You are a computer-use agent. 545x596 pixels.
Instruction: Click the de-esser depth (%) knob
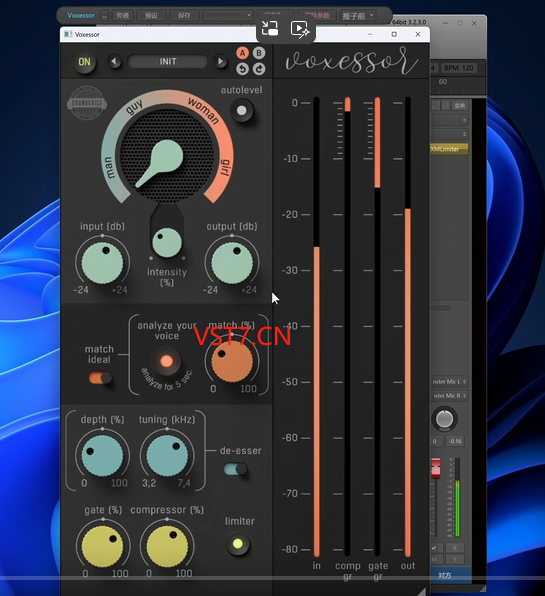(x=102, y=456)
